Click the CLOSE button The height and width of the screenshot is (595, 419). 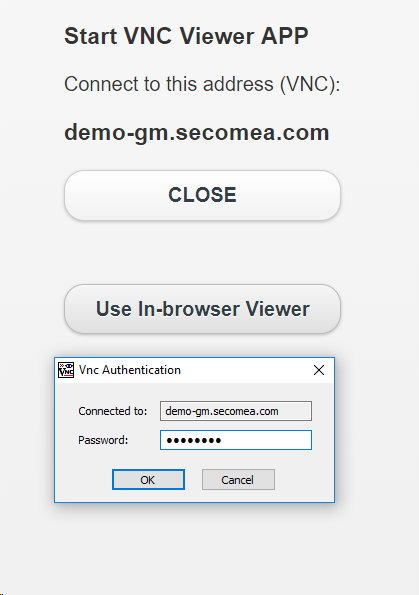[202, 195]
